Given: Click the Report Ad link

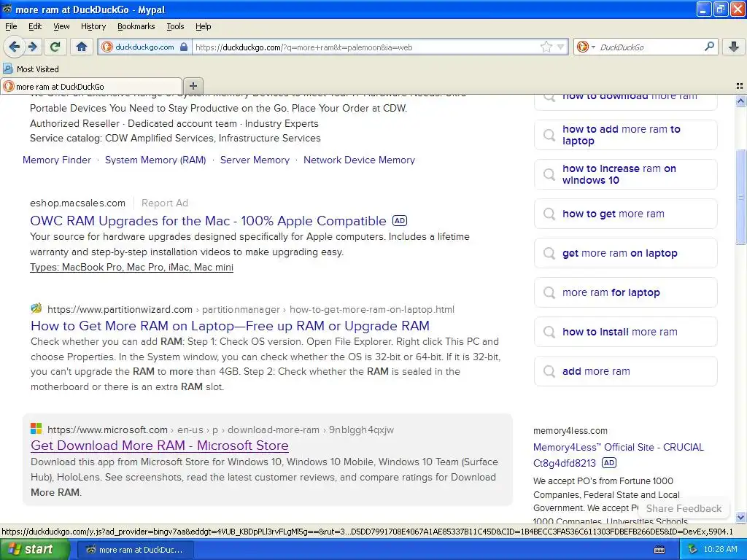Looking at the screenshot, I should (x=165, y=203).
